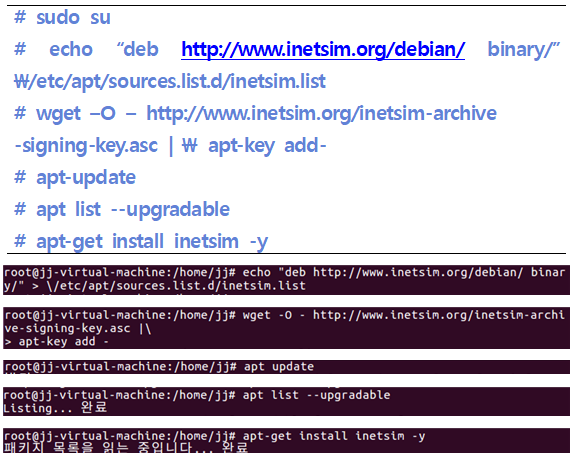The width and height of the screenshot is (575, 461).
Task: Click terminal 'apt list --upgradable' command line
Action: coord(197,395)
